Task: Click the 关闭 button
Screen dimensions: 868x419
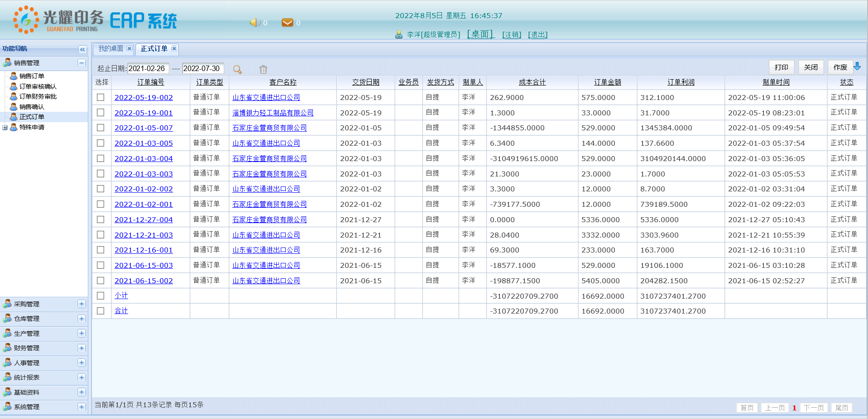Action: [810, 67]
